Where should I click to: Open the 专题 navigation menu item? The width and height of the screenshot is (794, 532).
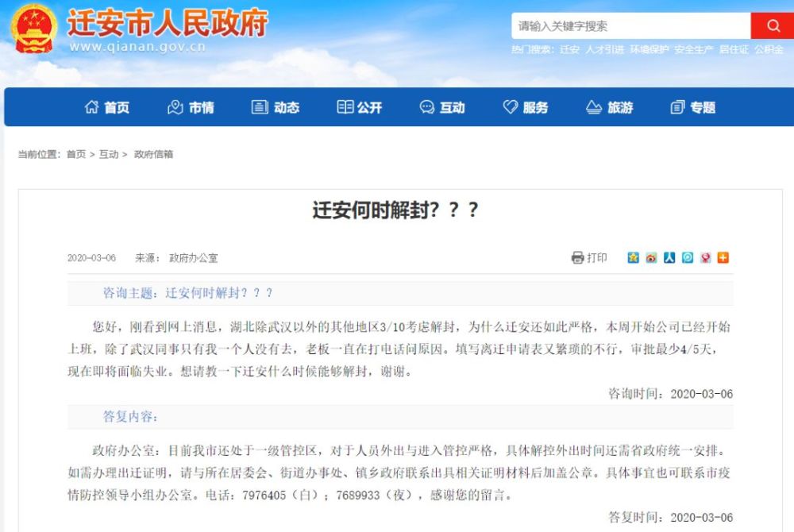click(x=692, y=107)
